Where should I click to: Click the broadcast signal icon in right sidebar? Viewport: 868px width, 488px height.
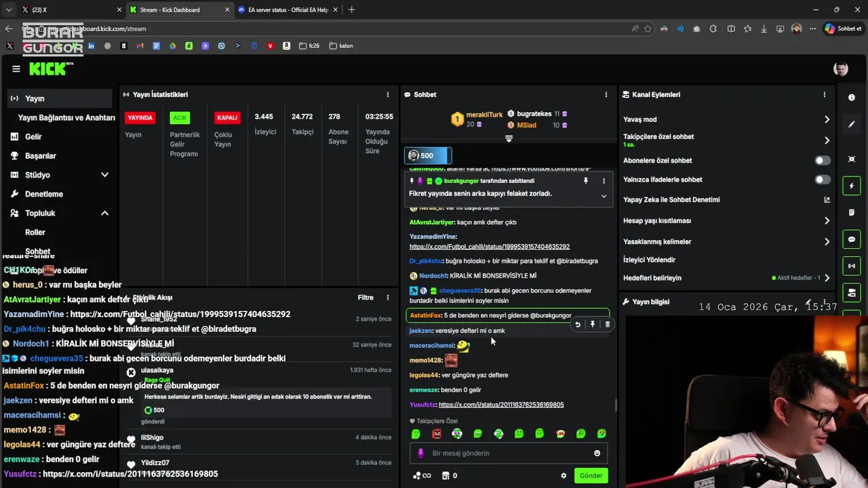852,266
